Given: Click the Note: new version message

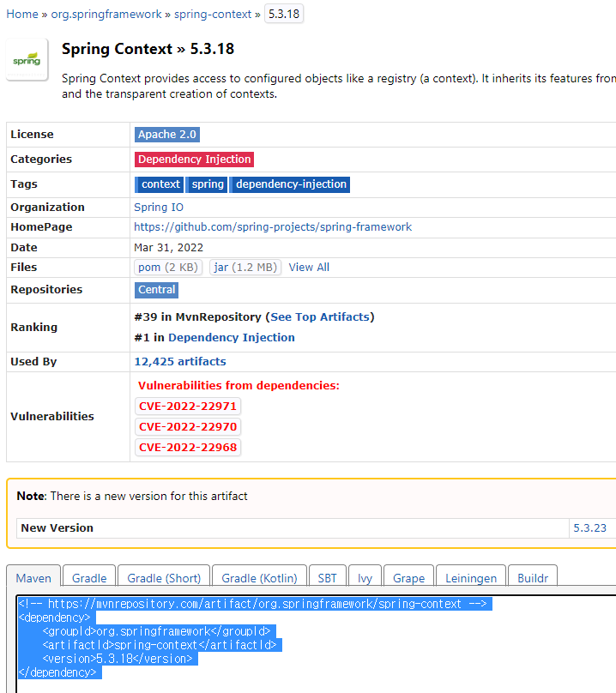Looking at the screenshot, I should [132, 496].
